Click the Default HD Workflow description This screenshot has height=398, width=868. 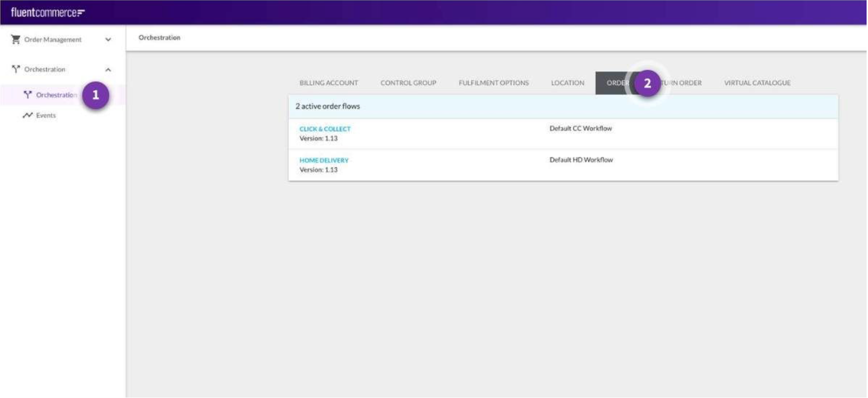[581, 160]
